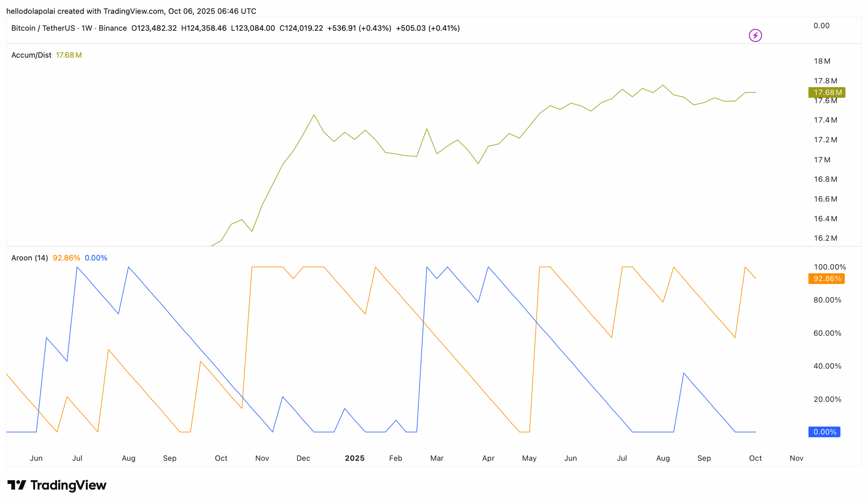The image size is (868, 504).
Task: Click the purple lightning bolt icon
Action: (755, 36)
